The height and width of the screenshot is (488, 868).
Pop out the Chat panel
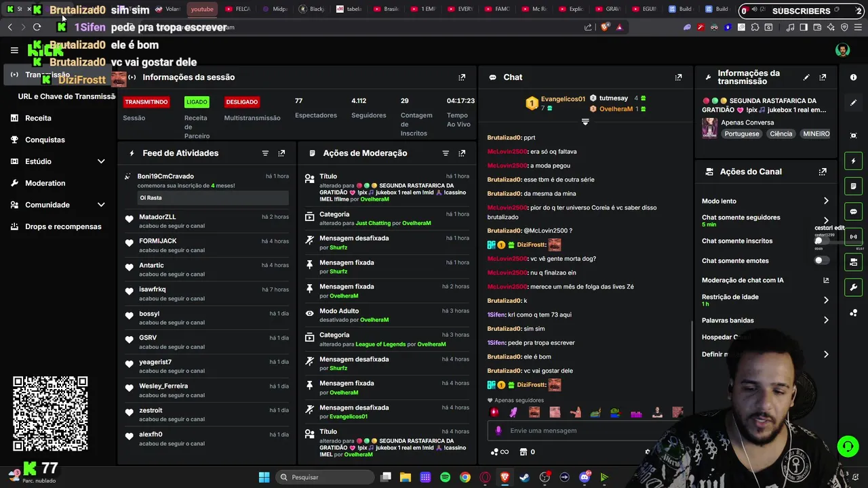point(678,77)
